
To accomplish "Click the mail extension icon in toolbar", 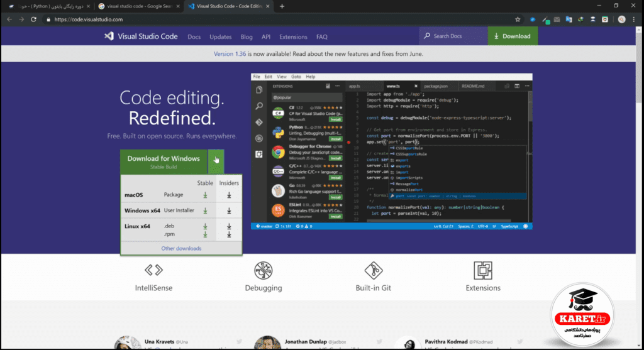I will [557, 19].
